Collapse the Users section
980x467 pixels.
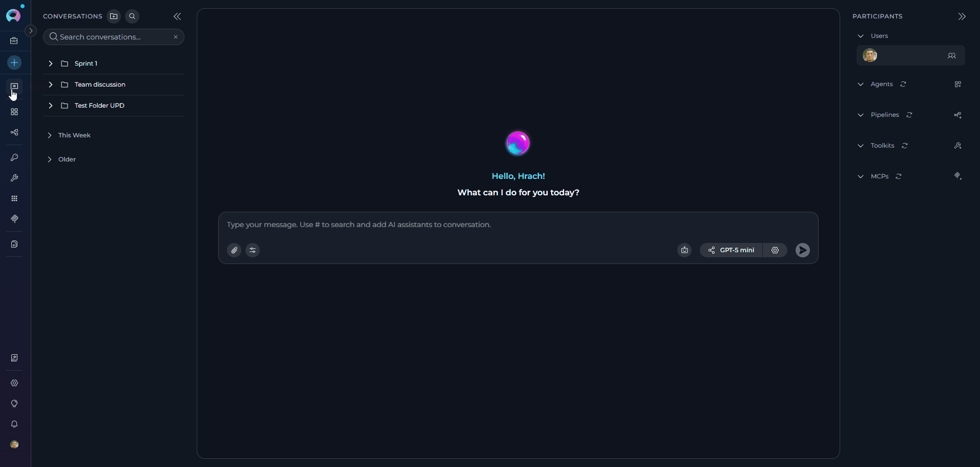click(860, 35)
